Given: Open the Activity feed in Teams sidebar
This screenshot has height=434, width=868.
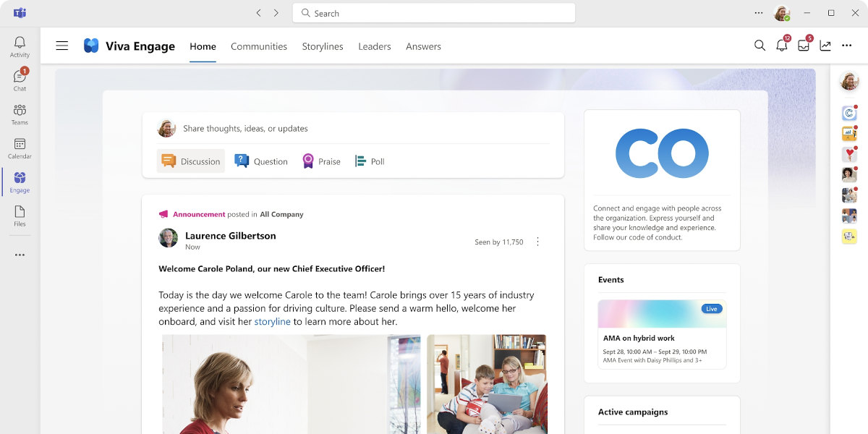Looking at the screenshot, I should (x=20, y=47).
